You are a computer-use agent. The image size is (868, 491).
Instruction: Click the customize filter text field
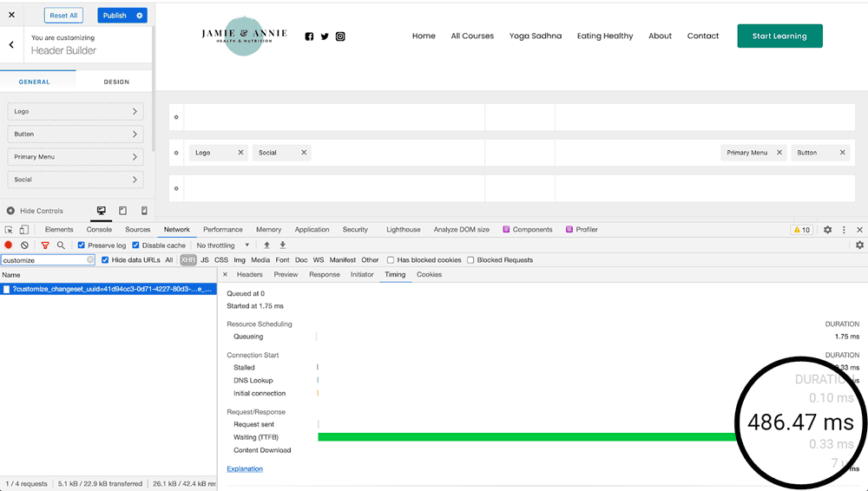43,260
